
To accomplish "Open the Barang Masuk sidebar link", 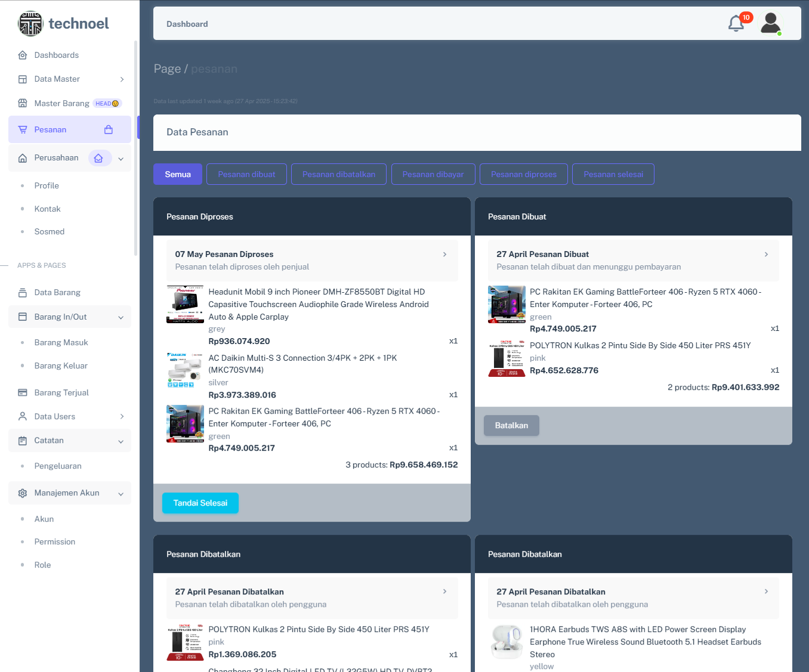I will pos(61,342).
